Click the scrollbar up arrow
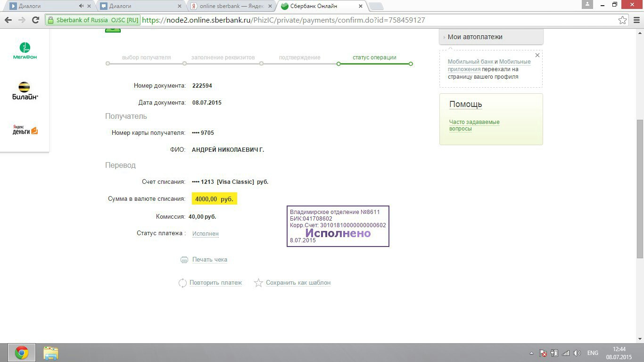 (640, 32)
